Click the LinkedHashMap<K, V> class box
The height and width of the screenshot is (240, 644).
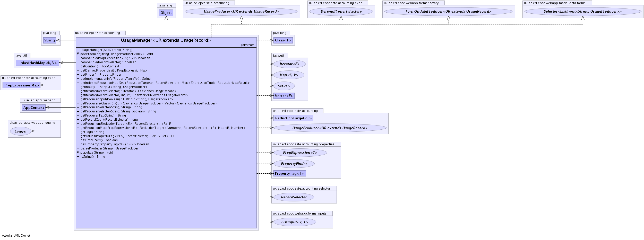pyautogui.click(x=37, y=63)
